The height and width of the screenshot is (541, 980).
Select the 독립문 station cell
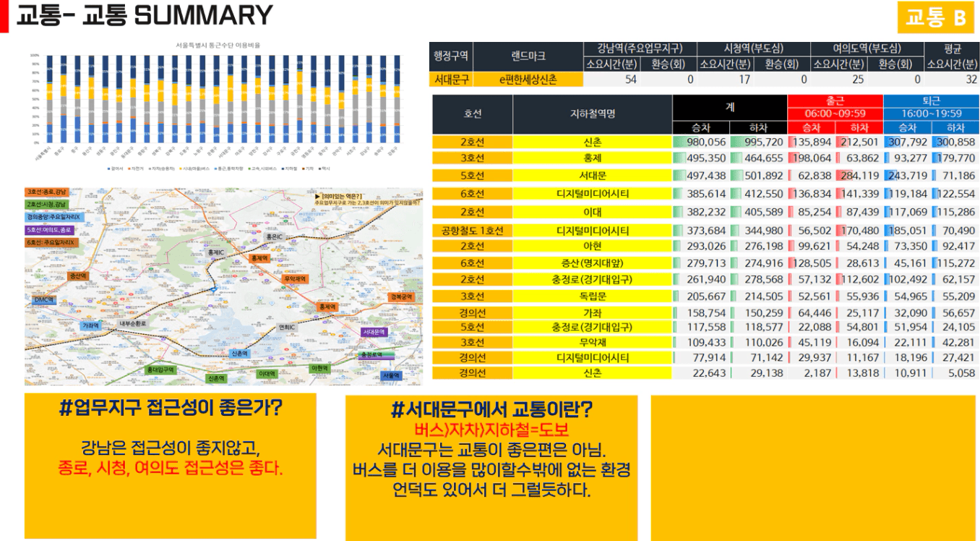click(x=592, y=297)
